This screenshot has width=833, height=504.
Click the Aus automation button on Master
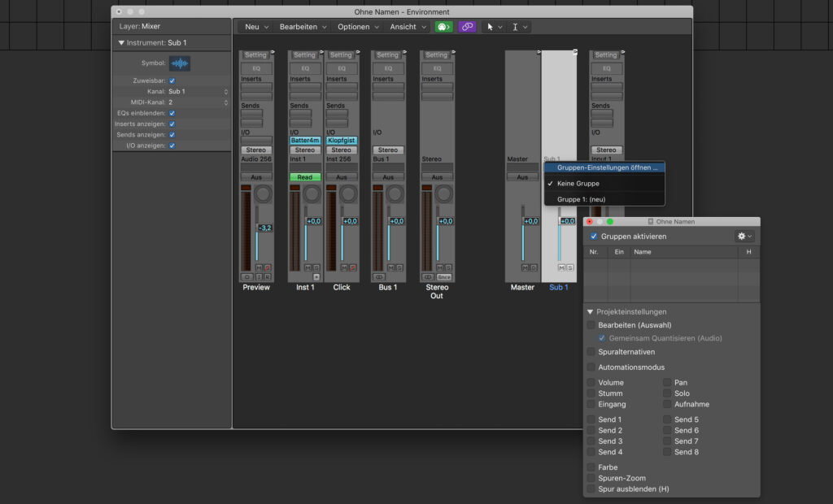tap(522, 177)
